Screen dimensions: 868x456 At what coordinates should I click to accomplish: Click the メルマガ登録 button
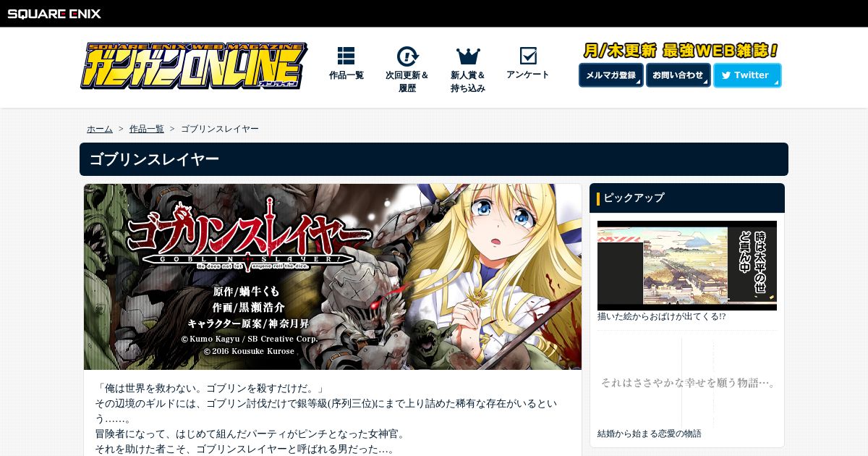pos(611,75)
